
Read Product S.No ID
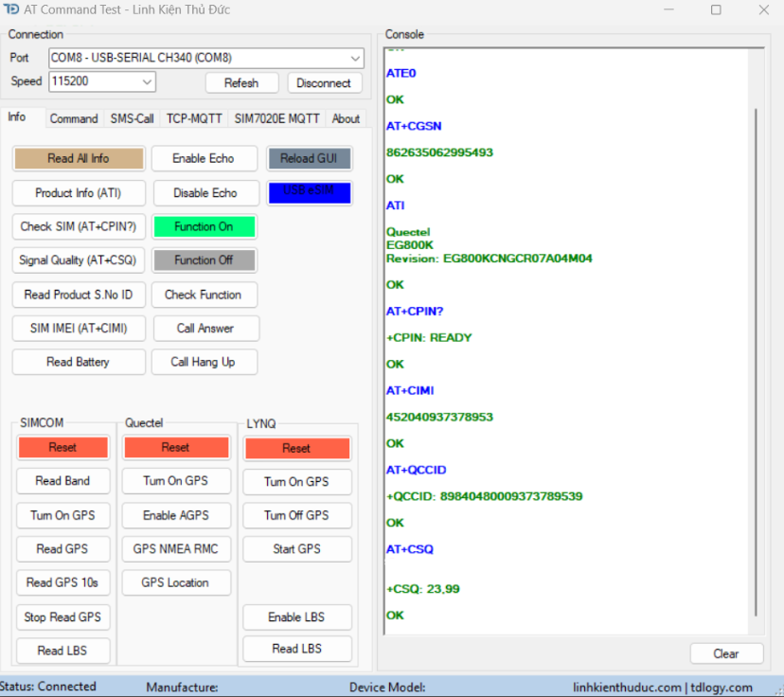[79, 295]
